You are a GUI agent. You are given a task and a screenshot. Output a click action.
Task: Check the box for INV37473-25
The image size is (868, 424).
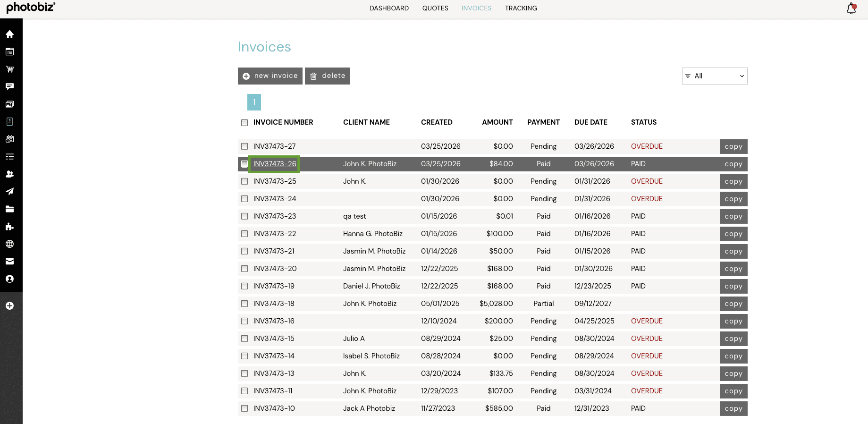click(x=244, y=181)
